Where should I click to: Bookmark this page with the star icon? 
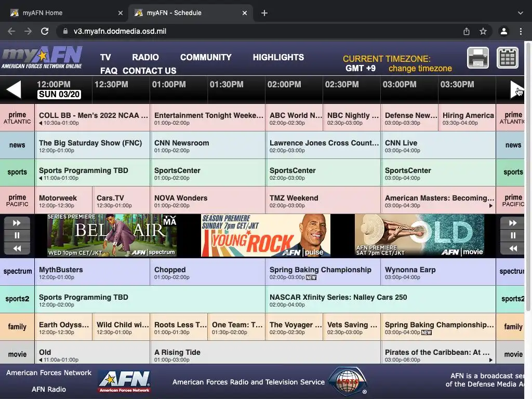coord(483,31)
